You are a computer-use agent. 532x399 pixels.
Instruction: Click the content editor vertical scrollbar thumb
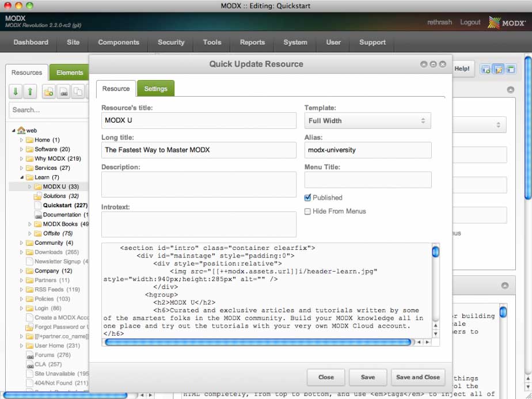click(436, 252)
